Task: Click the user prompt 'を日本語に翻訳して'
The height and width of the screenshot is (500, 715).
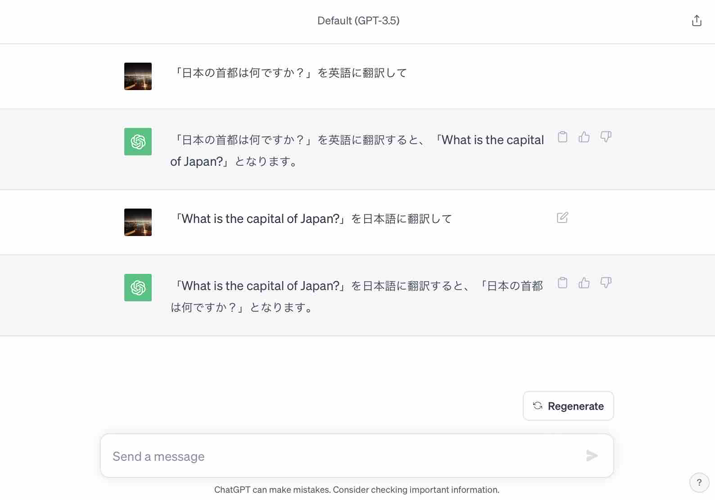Action: tap(312, 219)
